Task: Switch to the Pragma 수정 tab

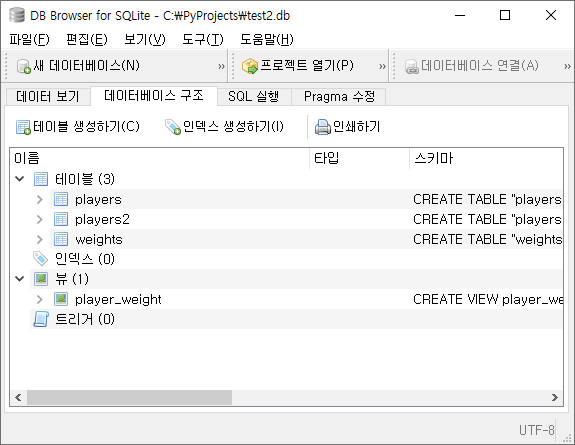Action: coord(339,96)
